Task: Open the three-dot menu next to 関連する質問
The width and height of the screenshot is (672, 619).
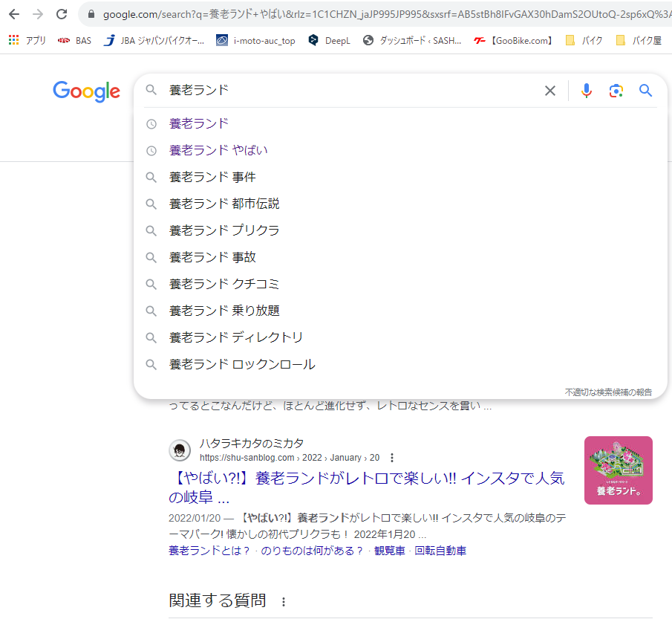Action: pyautogui.click(x=284, y=602)
